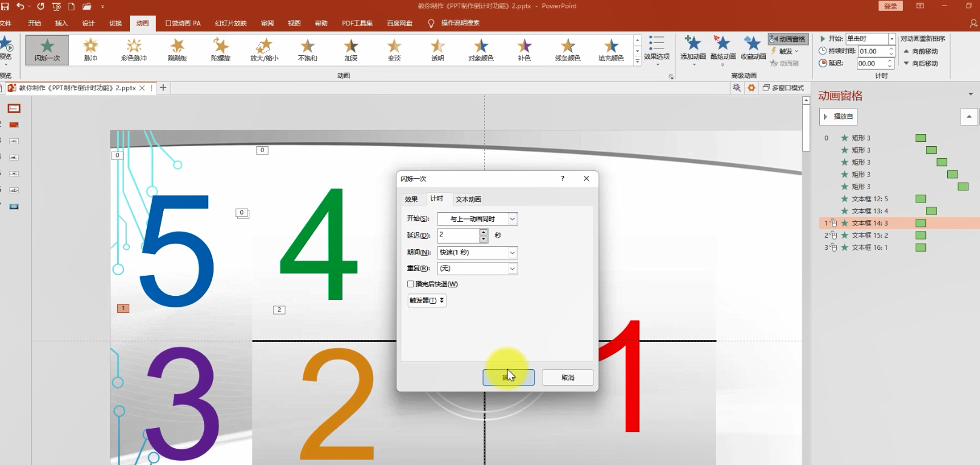Open the 重复(R) repeat dropdown
Viewport: 980px width, 465px height.
tap(478, 268)
